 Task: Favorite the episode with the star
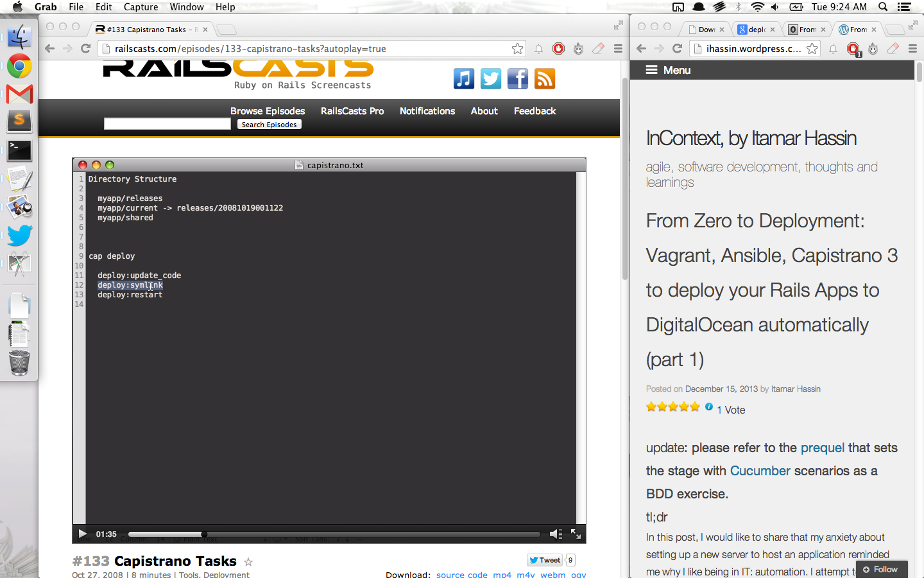pos(248,562)
